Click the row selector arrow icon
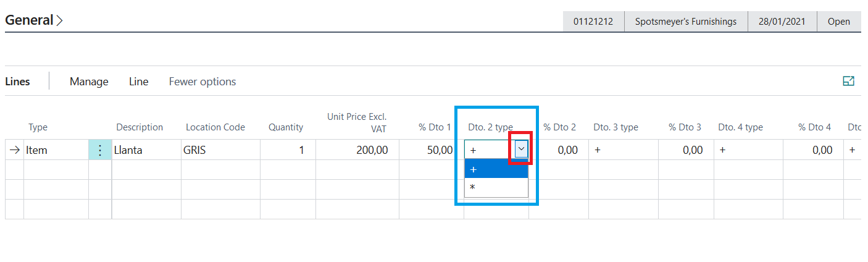Screen dimensions: 868x262 [x=15, y=150]
